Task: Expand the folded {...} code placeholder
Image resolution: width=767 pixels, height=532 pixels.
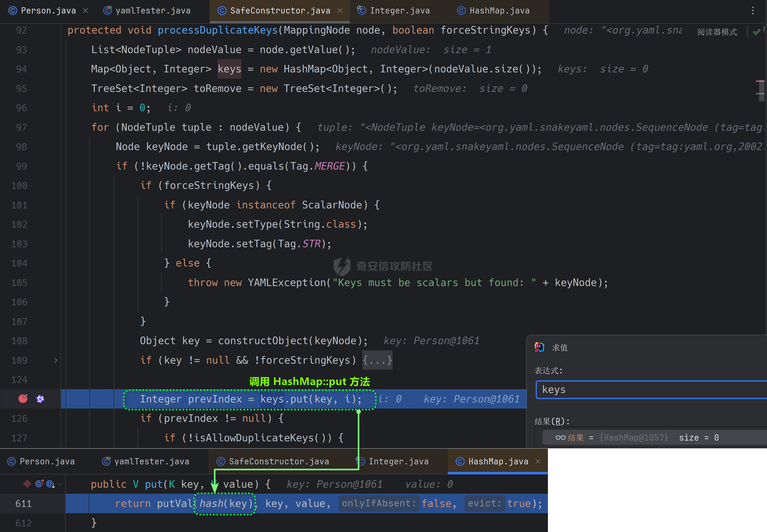Action: 377,360
